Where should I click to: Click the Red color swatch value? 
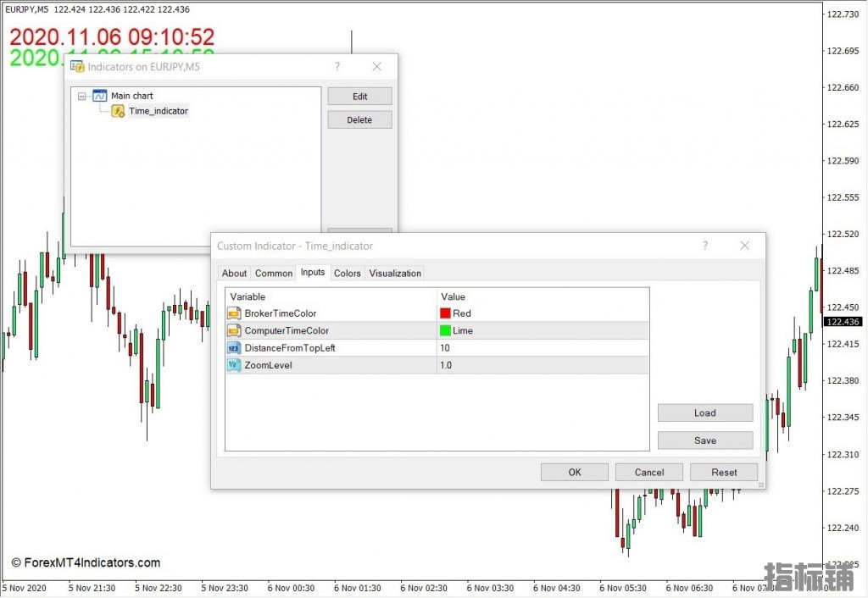[x=445, y=313]
